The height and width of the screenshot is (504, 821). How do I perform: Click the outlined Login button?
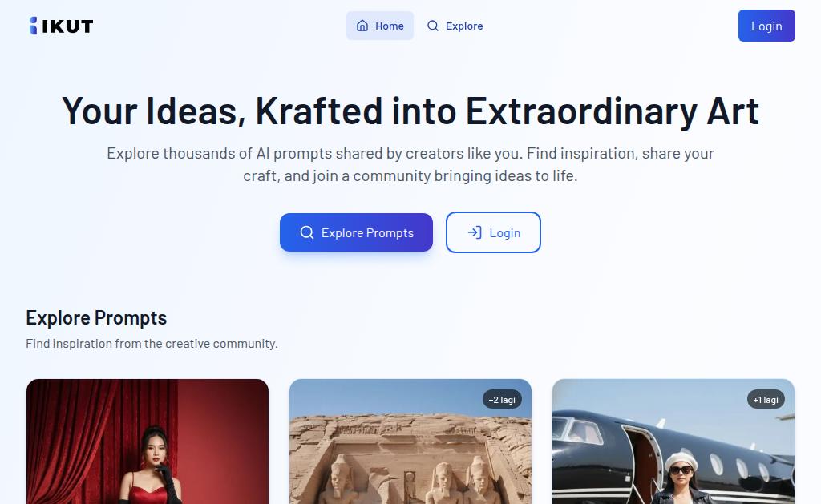click(x=493, y=232)
